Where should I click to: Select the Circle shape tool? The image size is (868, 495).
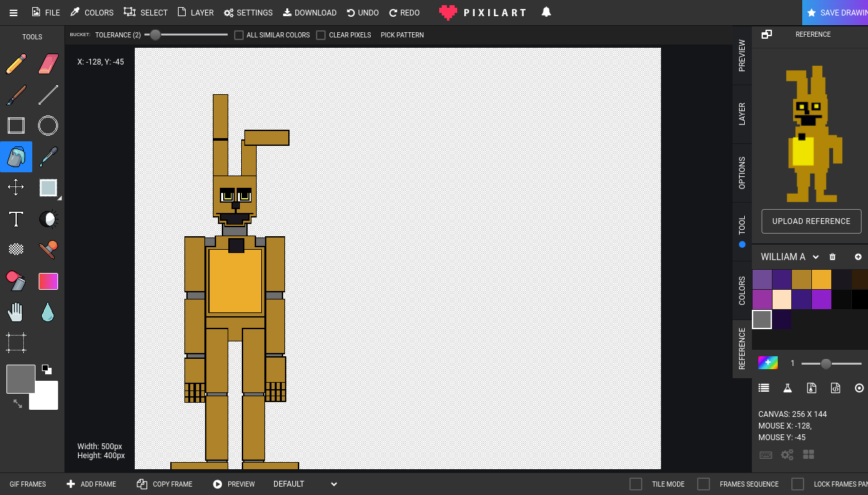[x=48, y=125]
